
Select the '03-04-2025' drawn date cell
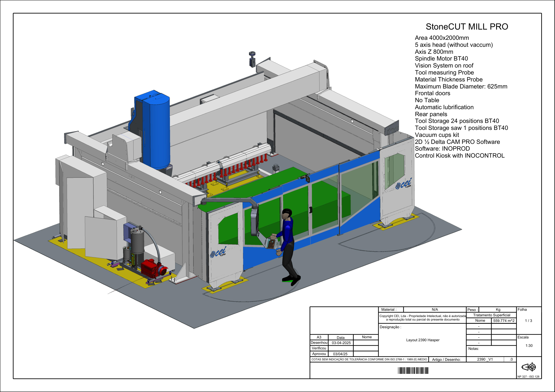click(x=341, y=343)
